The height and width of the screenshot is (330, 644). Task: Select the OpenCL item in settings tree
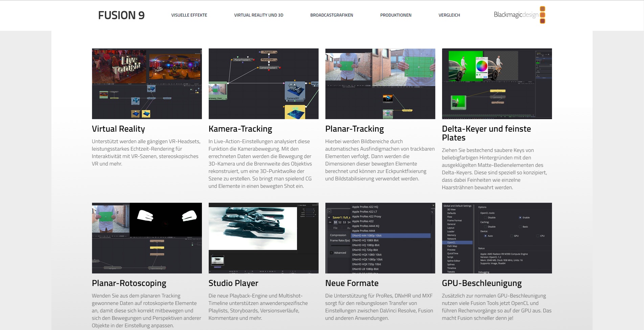pyautogui.click(x=457, y=243)
